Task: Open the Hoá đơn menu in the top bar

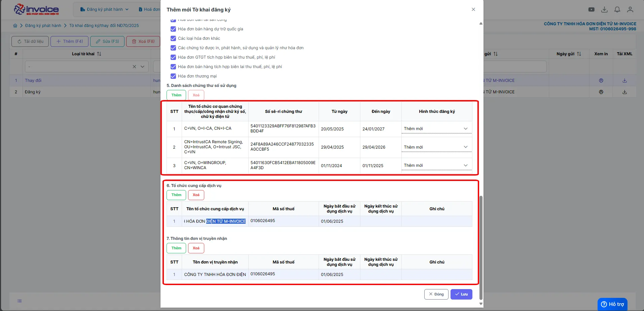Action: tap(150, 9)
